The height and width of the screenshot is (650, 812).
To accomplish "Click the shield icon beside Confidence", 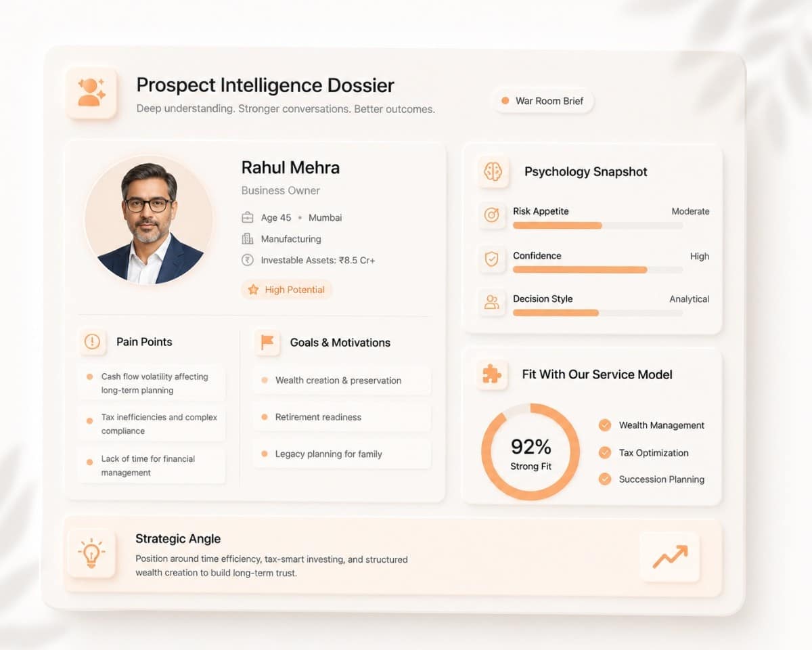I will pos(492,259).
